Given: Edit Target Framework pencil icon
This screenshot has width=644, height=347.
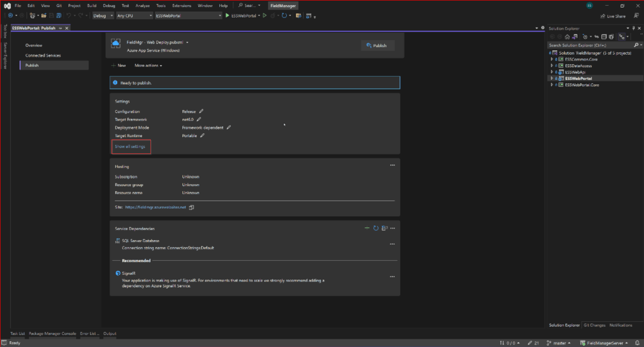Looking at the screenshot, I should 199,119.
